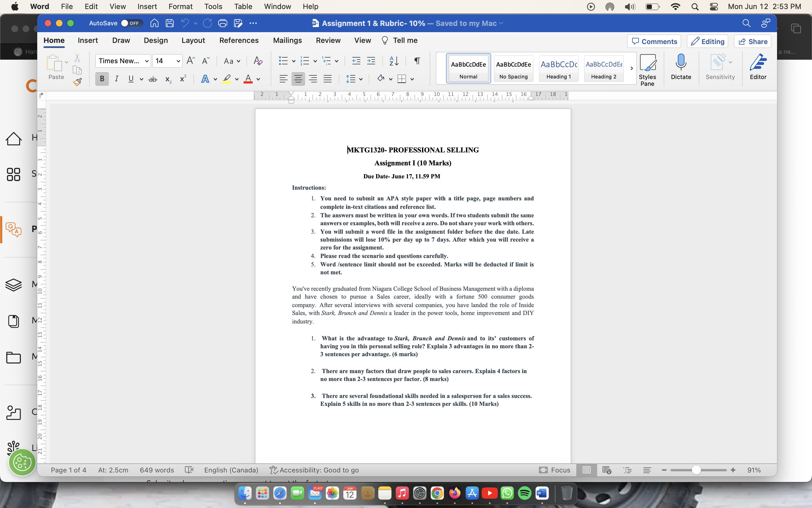Viewport: 812px width, 508px height.
Task: Decrease font size with smaller A icon
Action: point(205,61)
